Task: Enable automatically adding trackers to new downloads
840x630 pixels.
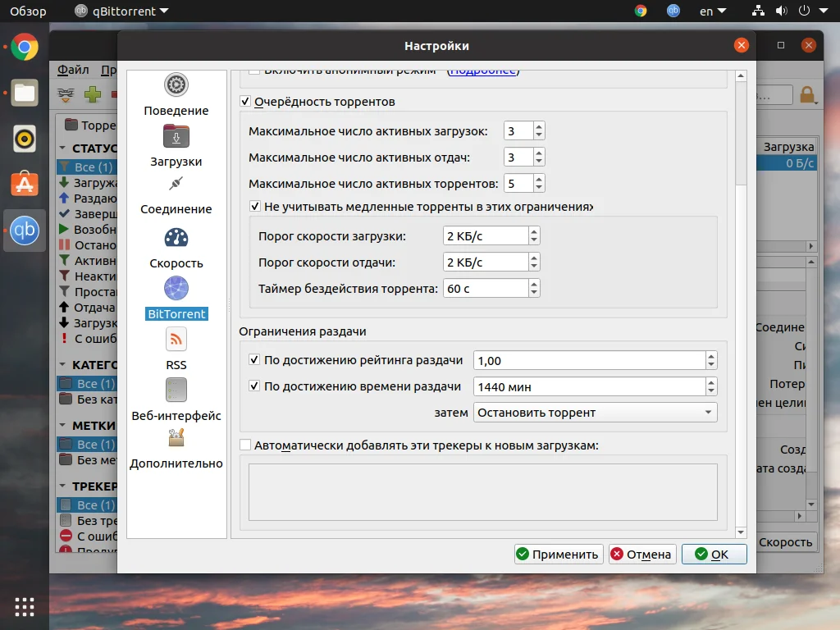Action: point(245,444)
